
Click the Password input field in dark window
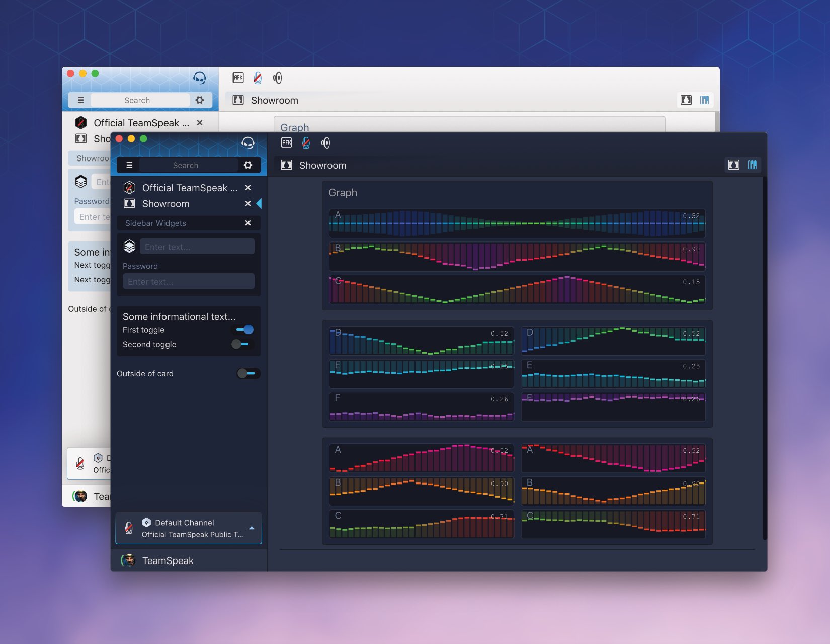(x=189, y=281)
